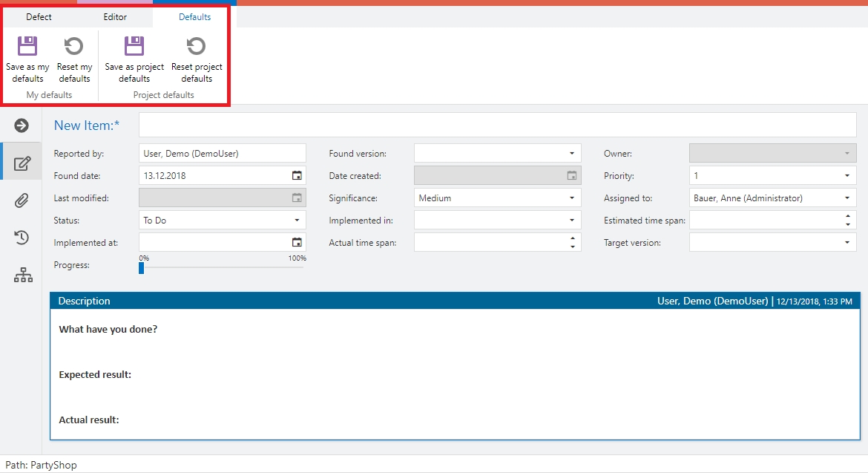Expand sidebar with the arrow icon

click(22, 125)
